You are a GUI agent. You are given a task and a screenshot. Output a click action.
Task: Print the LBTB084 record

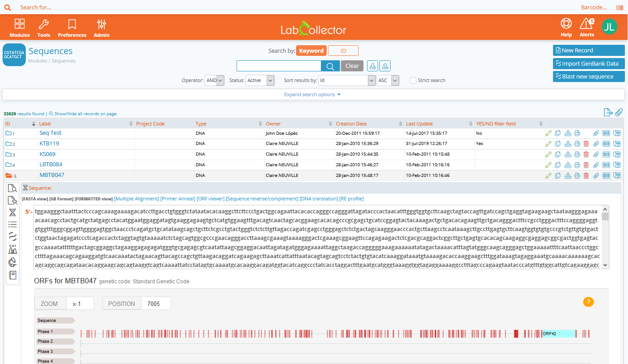point(577,165)
